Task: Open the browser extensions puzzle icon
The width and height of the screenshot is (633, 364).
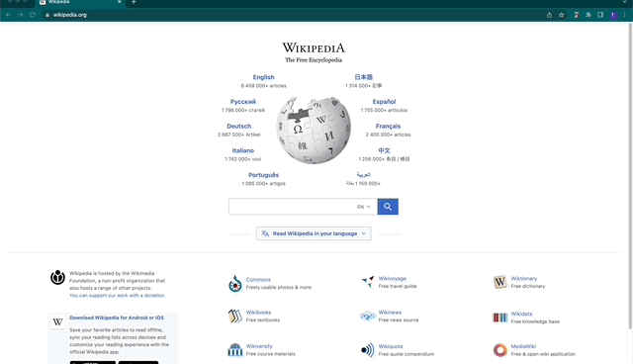Action: click(x=588, y=15)
